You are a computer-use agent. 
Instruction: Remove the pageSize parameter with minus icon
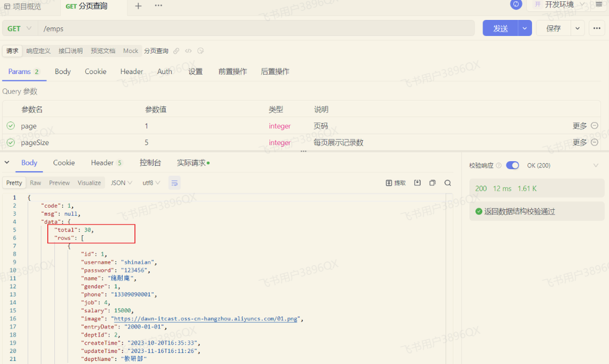coord(594,142)
